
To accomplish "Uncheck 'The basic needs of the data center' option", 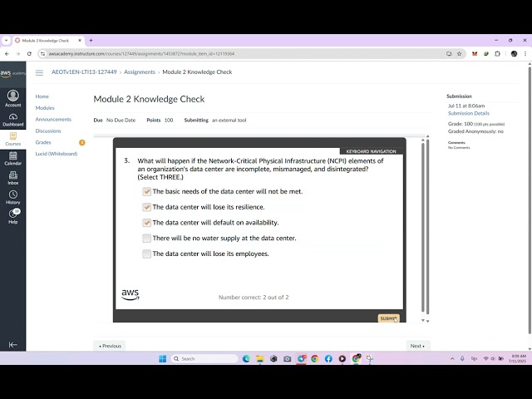I will tap(146, 191).
